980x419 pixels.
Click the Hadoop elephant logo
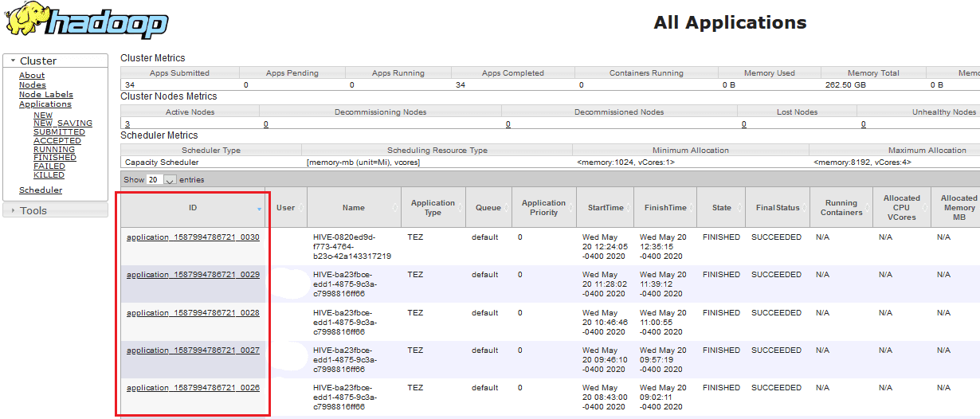tap(86, 21)
